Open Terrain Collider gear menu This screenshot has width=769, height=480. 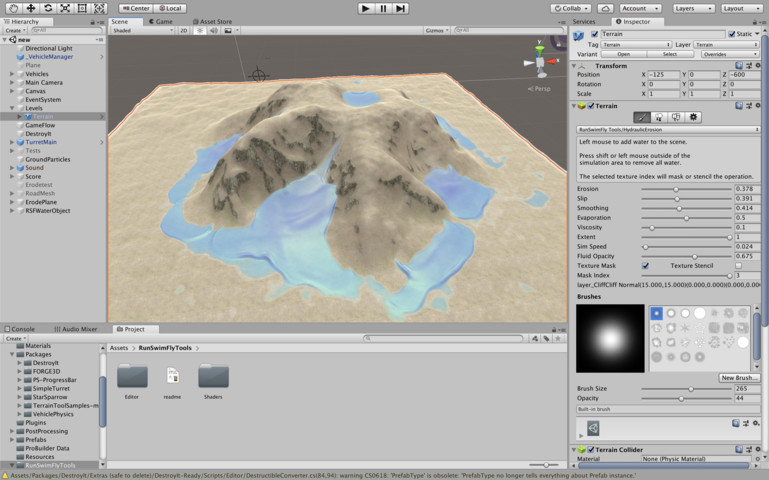click(x=758, y=449)
